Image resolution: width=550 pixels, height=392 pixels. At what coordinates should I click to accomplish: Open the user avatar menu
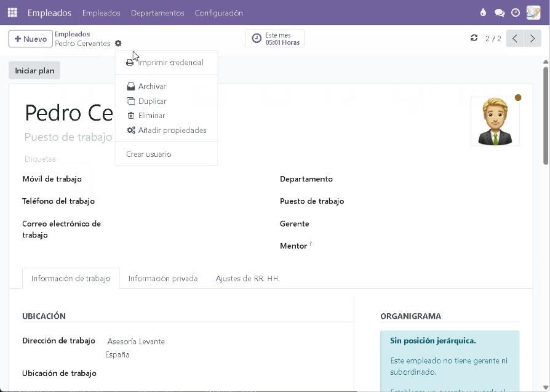[533, 12]
